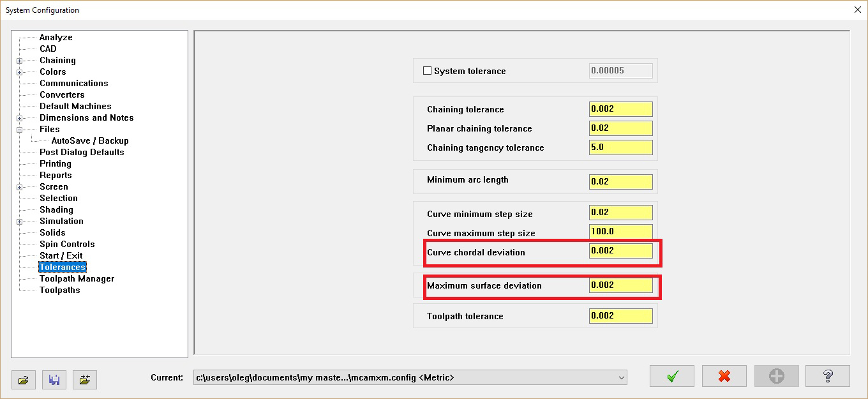Click the Minimum arc length field
The height and width of the screenshot is (399, 868).
tap(621, 182)
